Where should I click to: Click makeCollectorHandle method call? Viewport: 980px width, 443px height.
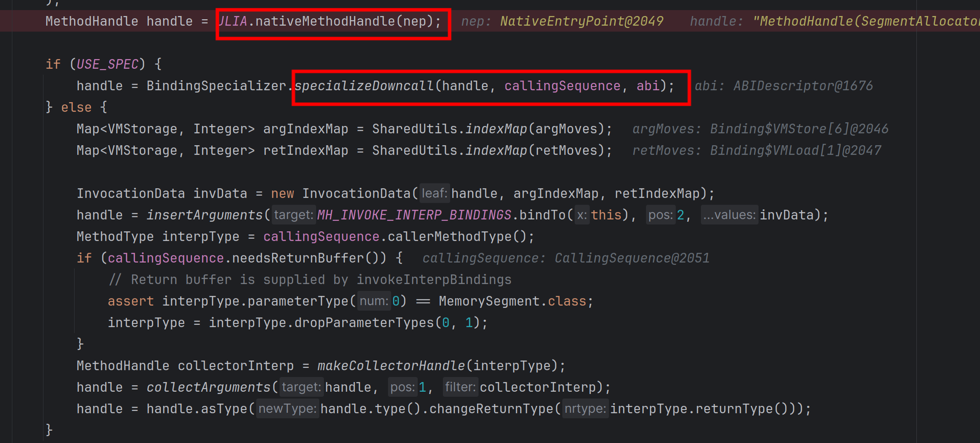[391, 365]
